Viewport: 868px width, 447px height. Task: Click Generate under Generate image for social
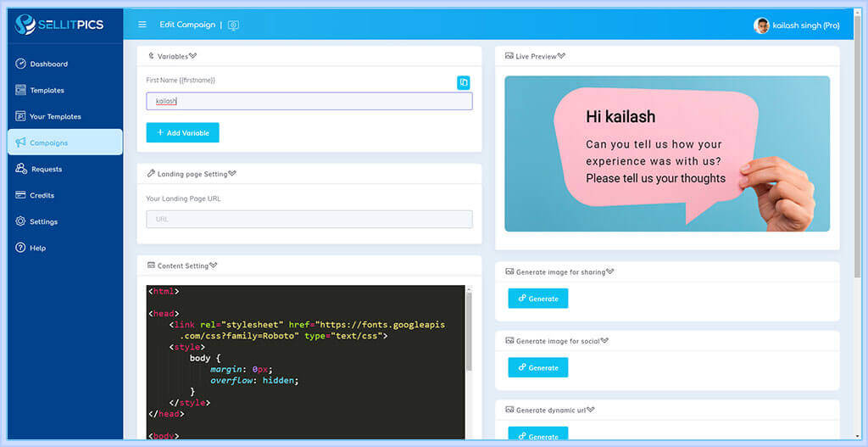coord(537,367)
